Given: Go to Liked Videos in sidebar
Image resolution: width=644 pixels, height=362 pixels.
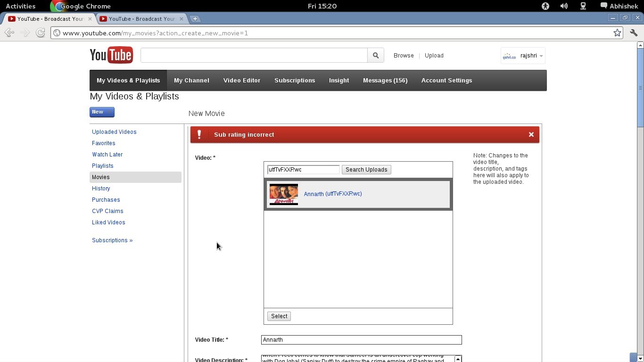Looking at the screenshot, I should coord(108,222).
